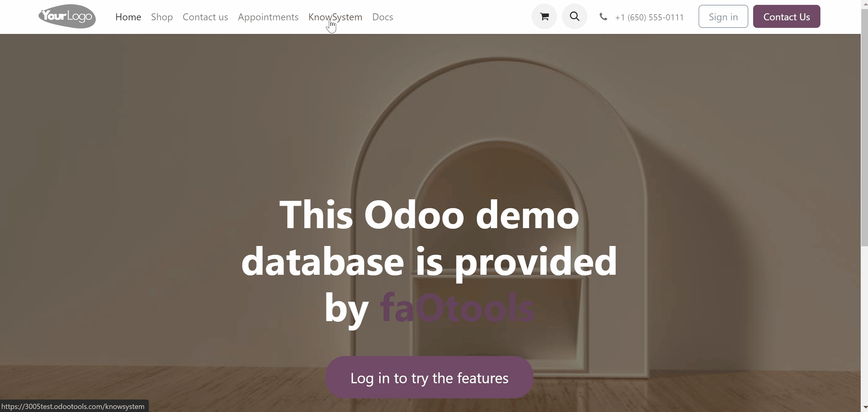Click the purple Contact Us button
The height and width of the screenshot is (412, 868).
coord(786,16)
